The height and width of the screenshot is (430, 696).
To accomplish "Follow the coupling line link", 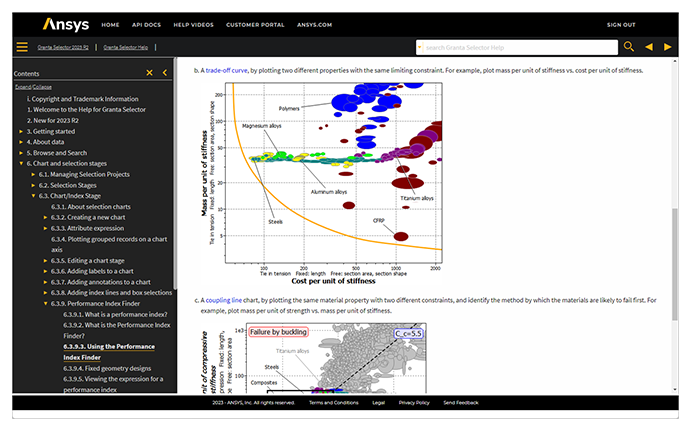I will (224, 300).
